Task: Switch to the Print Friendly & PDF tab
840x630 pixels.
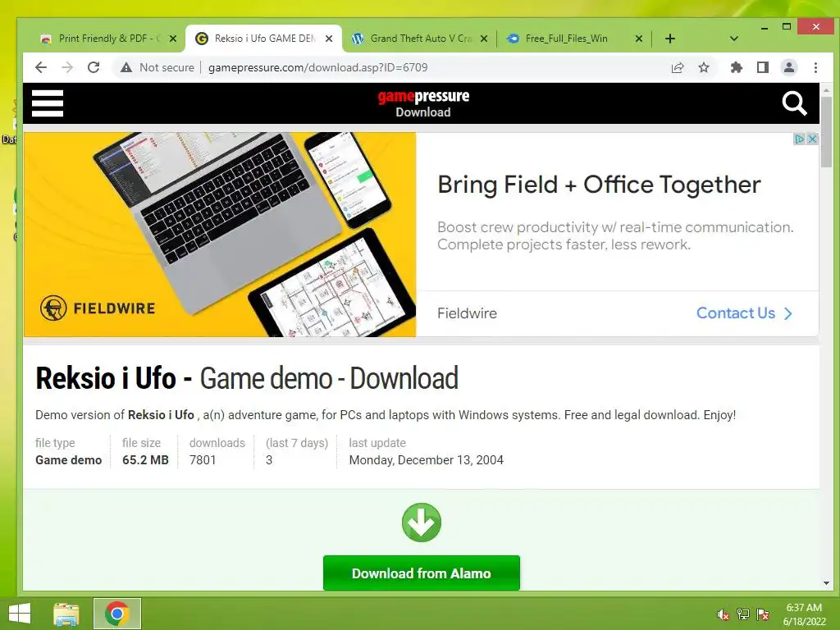Action: tap(102, 39)
